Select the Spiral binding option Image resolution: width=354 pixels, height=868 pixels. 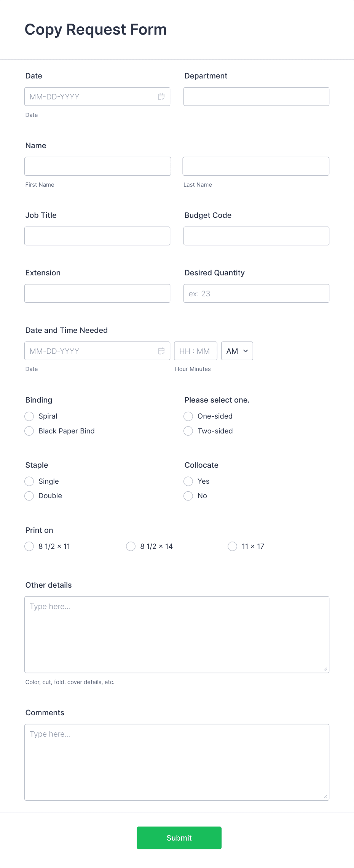point(29,416)
